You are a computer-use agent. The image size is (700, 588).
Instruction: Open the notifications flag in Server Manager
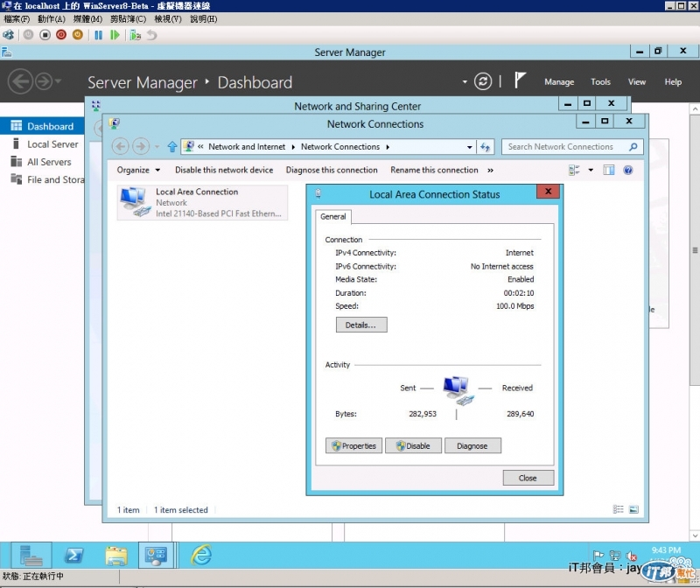click(519, 80)
